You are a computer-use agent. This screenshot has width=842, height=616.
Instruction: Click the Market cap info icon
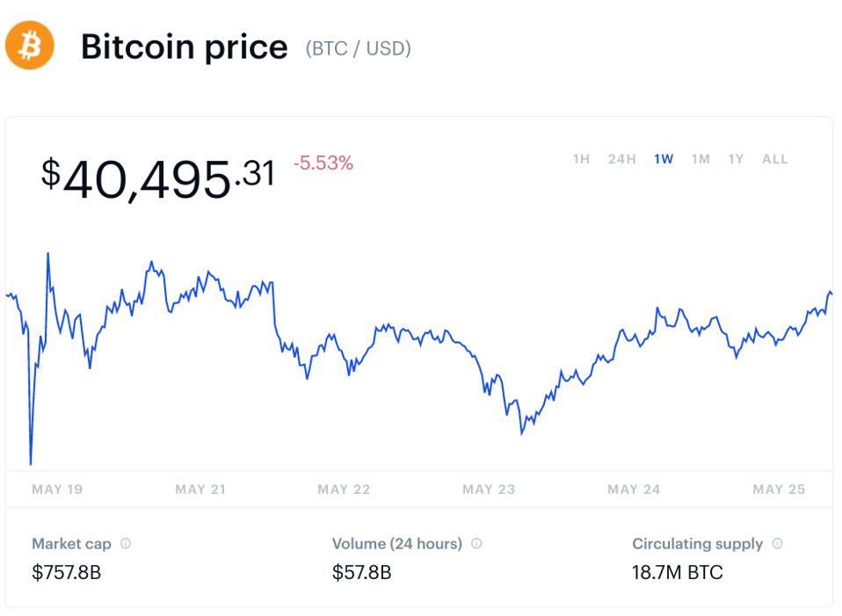[126, 544]
